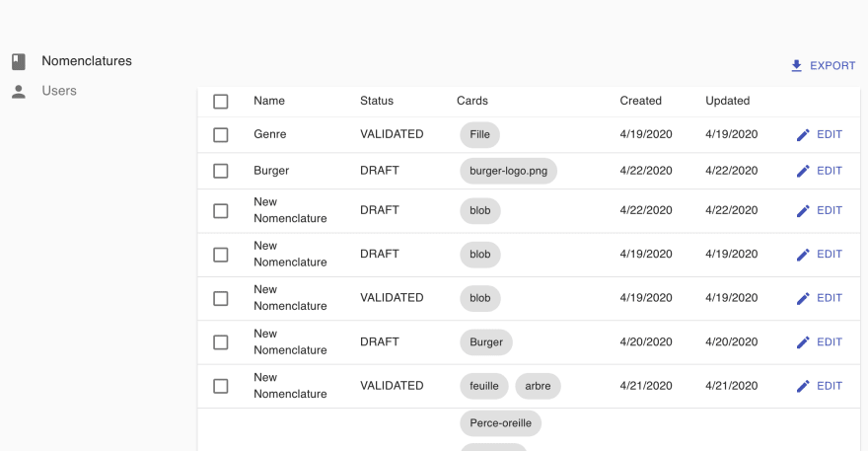Click the Status column header

377,101
